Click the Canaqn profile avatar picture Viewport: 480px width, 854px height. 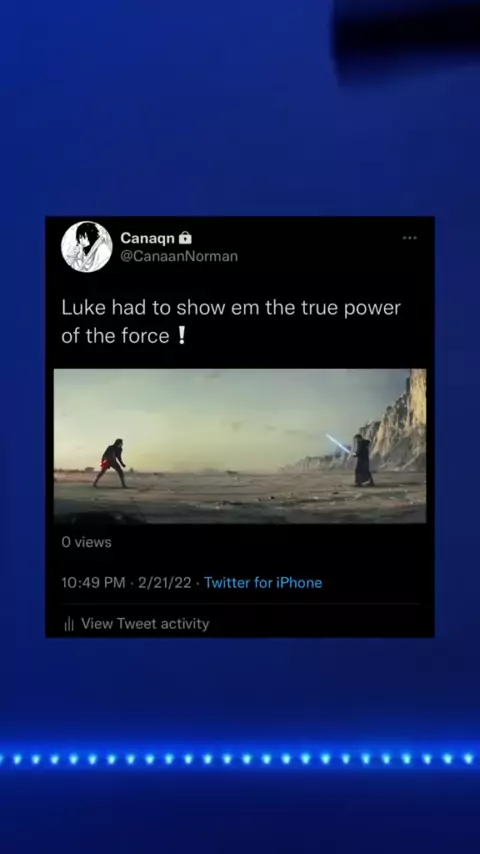click(x=87, y=247)
